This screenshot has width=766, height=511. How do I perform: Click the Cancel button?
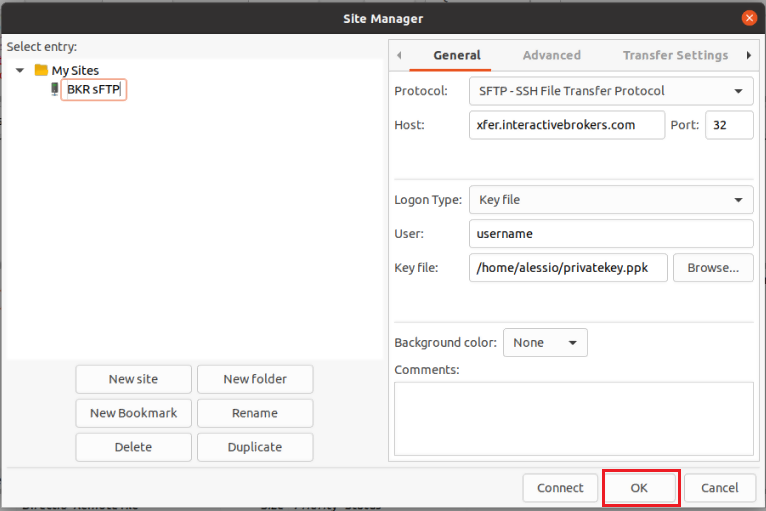(x=720, y=488)
